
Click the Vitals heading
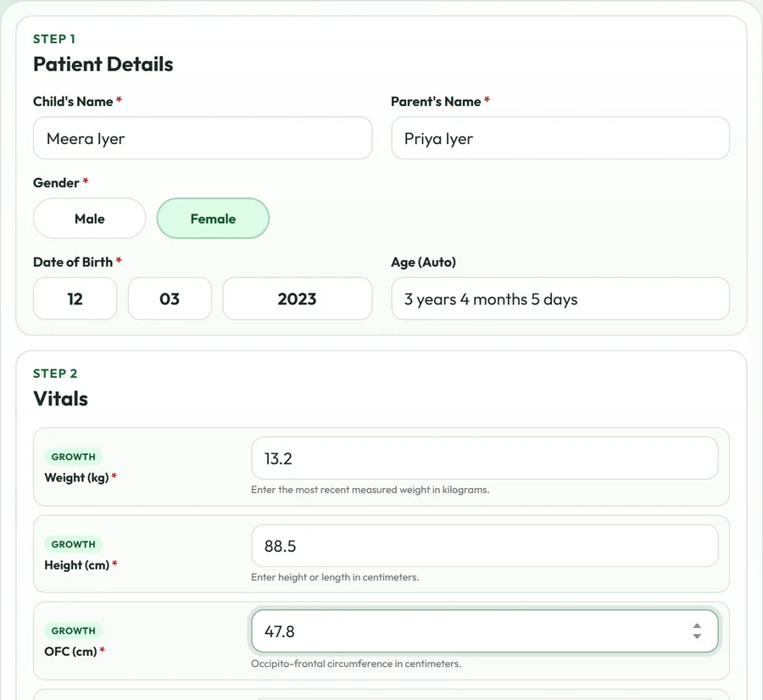click(x=61, y=399)
